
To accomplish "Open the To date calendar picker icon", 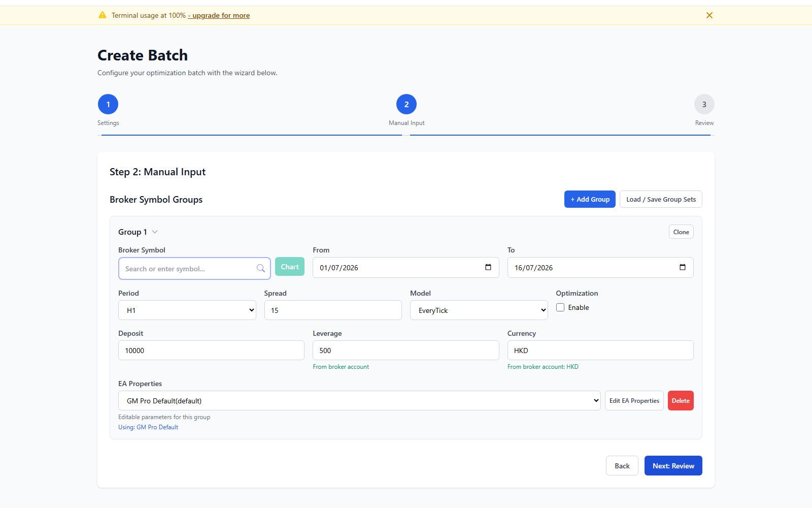I will [683, 267].
